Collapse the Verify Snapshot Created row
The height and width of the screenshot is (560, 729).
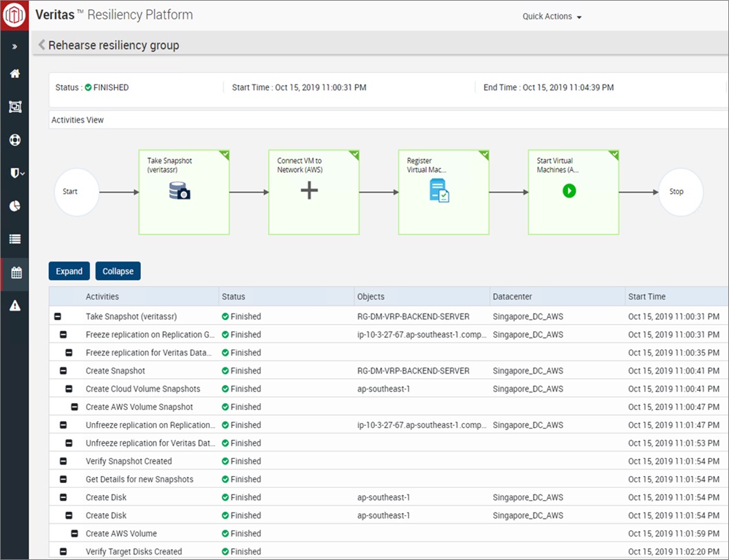point(63,462)
